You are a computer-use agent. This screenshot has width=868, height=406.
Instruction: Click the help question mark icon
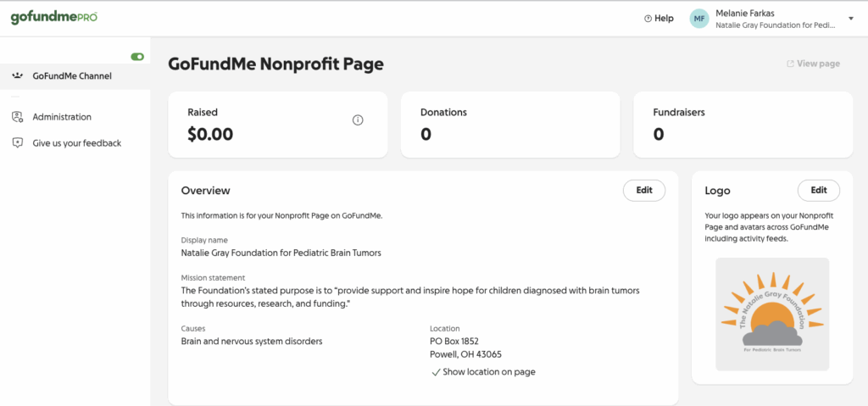point(648,19)
